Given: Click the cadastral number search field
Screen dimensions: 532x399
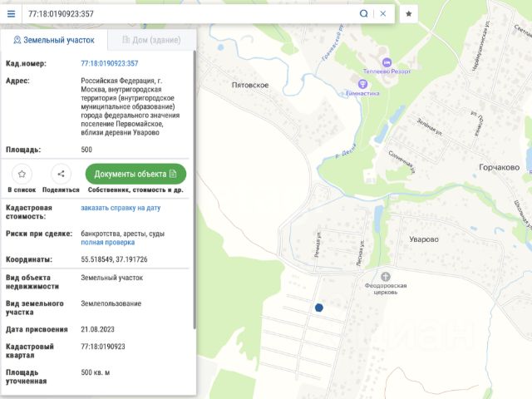Looking at the screenshot, I should point(190,14).
